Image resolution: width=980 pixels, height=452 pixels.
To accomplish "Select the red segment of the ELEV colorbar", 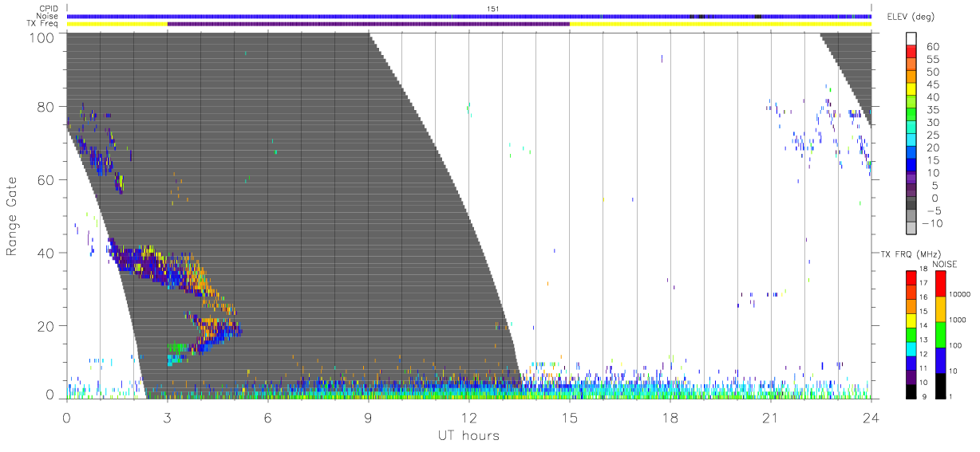I will pos(912,53).
